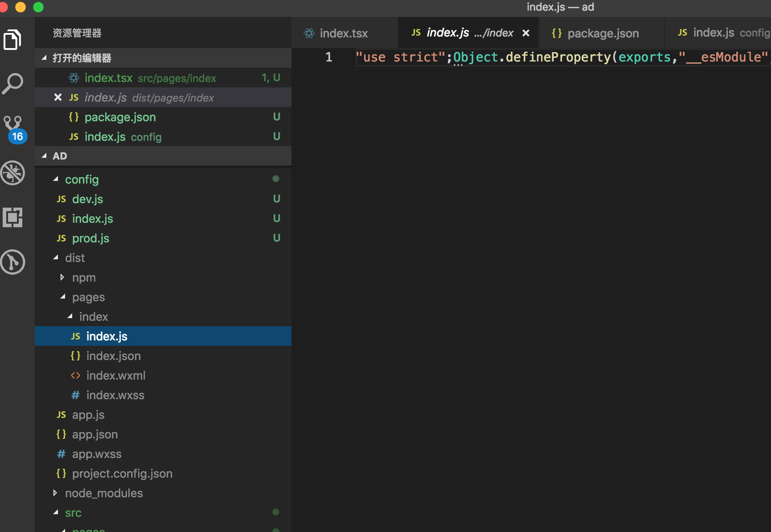The height and width of the screenshot is (532, 771).
Task: Open dev.js in the config folder
Action: pos(163,199)
